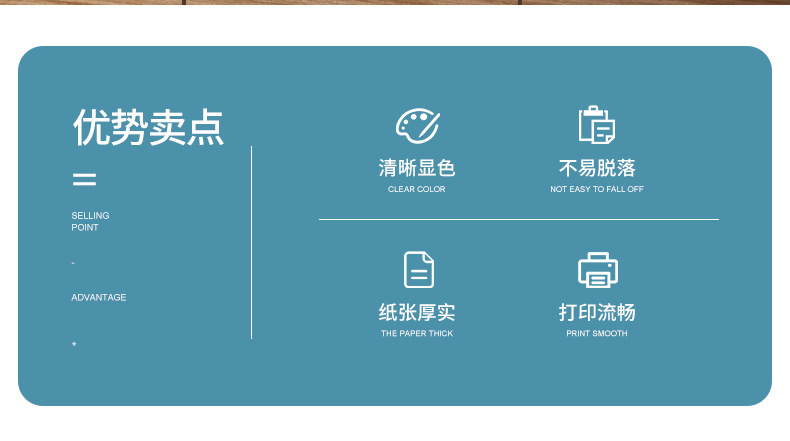Click the ADVANTAGE text
This screenshot has width=790, height=441.
(x=99, y=298)
